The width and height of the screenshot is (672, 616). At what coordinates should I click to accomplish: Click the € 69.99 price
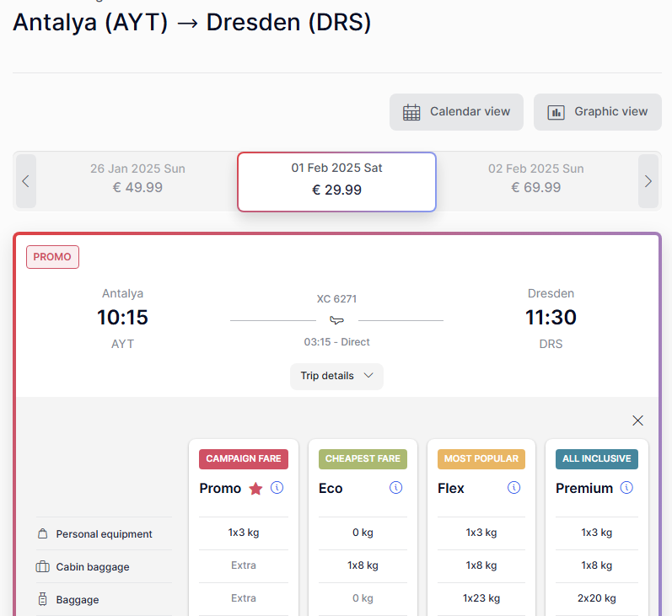[x=535, y=187]
